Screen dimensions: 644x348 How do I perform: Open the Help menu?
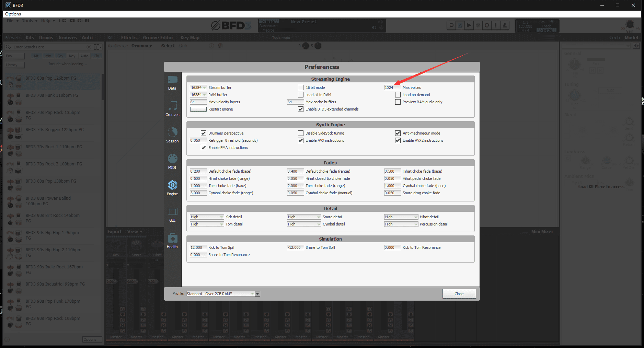[48, 21]
